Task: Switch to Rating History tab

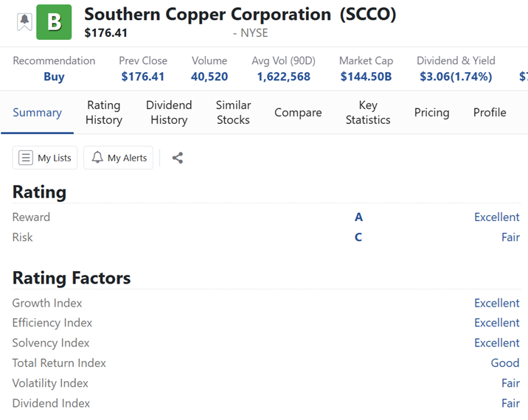Action: pos(103,113)
